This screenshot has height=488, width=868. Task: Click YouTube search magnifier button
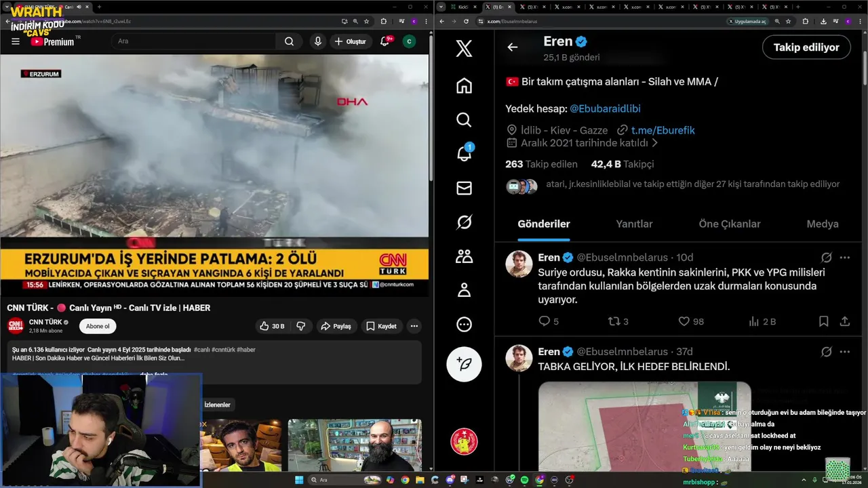tap(289, 41)
